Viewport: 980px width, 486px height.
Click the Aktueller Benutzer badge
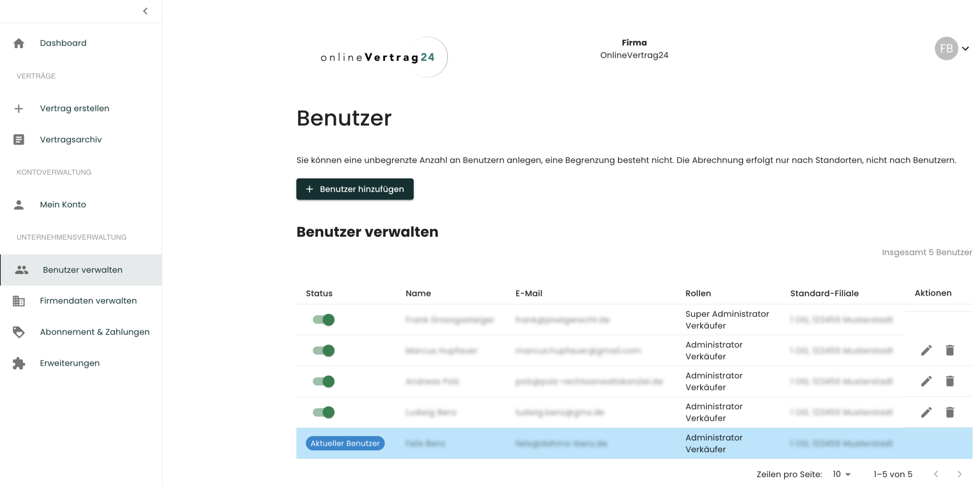click(x=345, y=443)
